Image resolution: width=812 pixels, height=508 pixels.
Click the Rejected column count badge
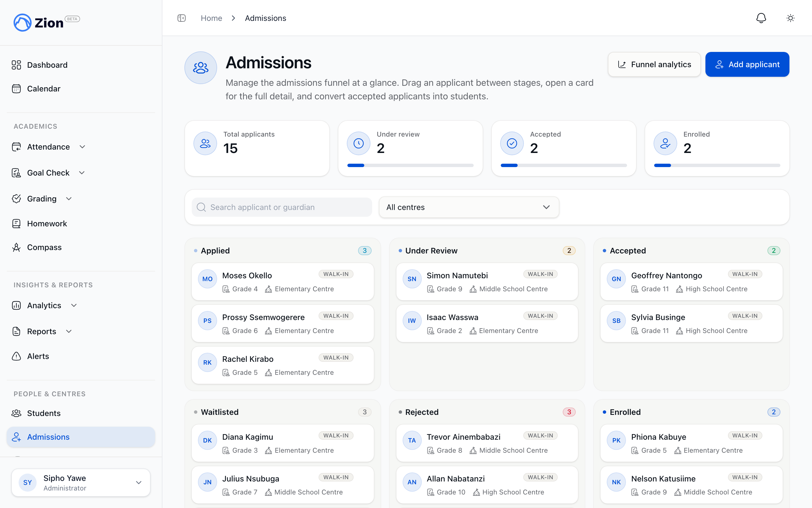tap(569, 412)
